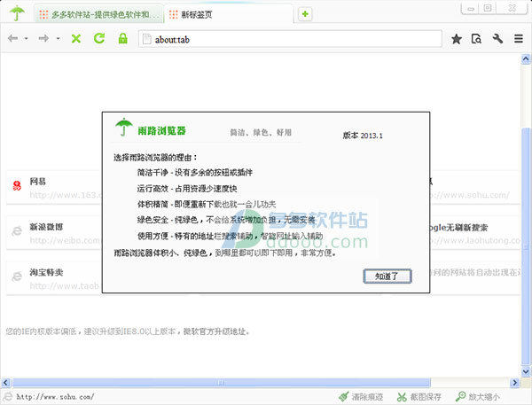Reload page with the green refresh icon
The width and height of the screenshot is (532, 405).
(x=99, y=38)
